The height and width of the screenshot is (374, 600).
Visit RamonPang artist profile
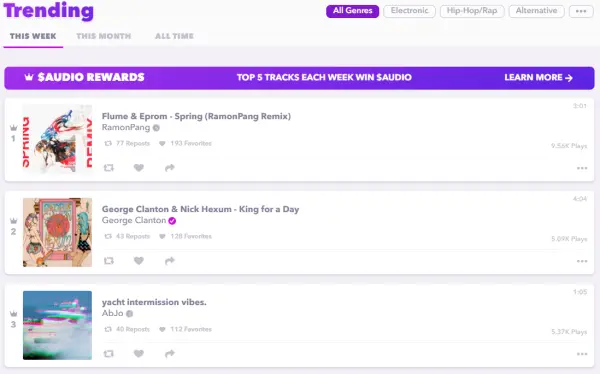126,127
